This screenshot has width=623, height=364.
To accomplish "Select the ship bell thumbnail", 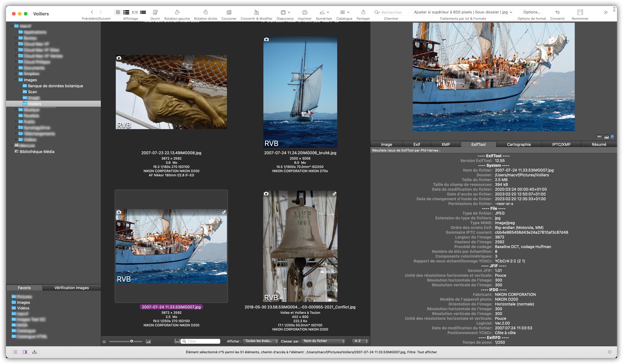I will [300, 246].
